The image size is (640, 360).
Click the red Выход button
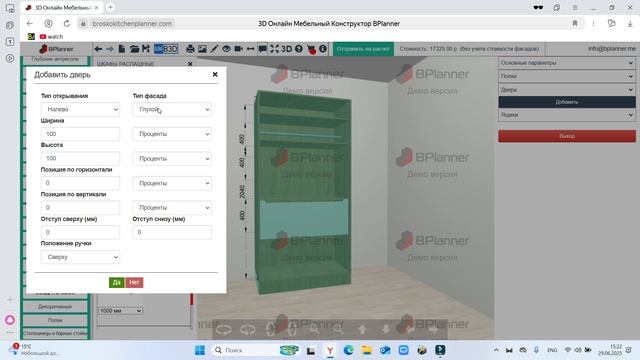pos(567,136)
